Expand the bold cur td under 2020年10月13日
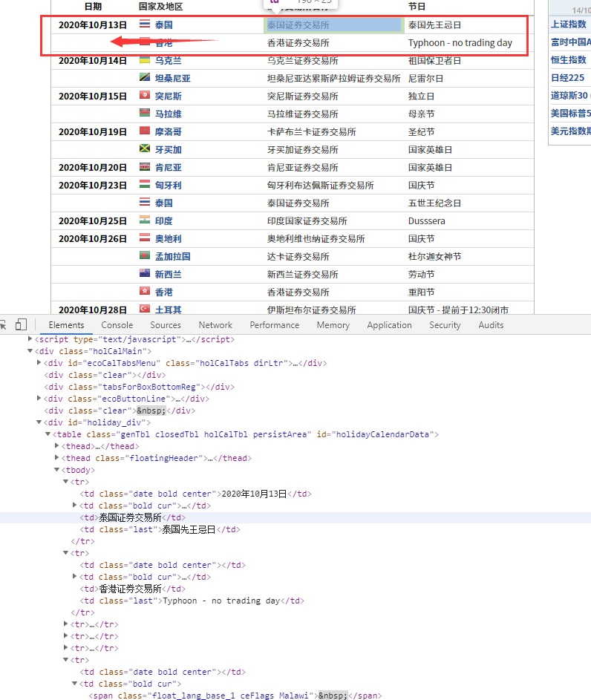The width and height of the screenshot is (591, 700). (74, 506)
